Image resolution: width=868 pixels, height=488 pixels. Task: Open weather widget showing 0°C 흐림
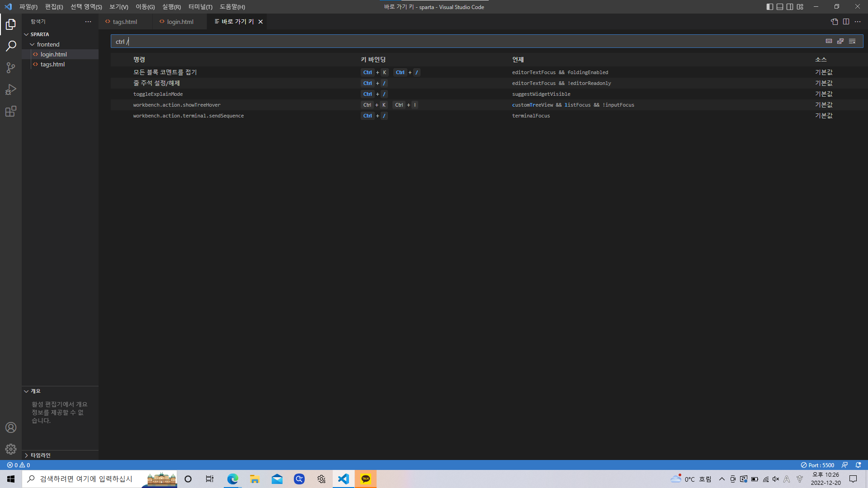[691, 479]
